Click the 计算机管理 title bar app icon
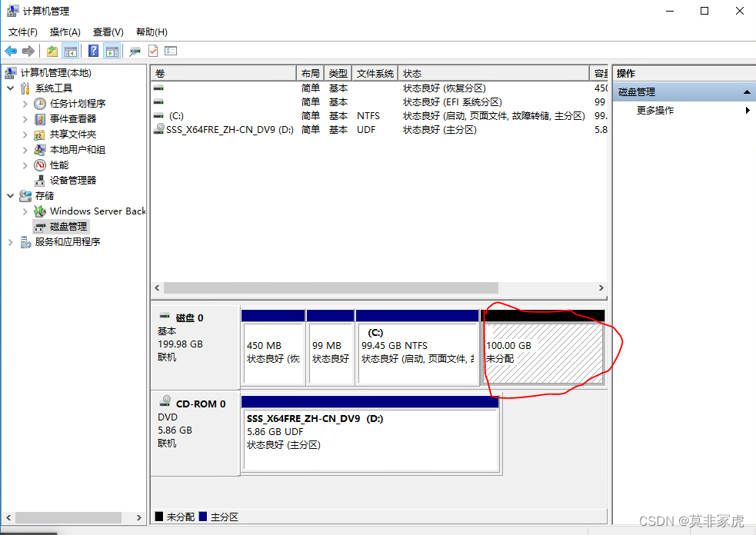756x535 pixels. pos(12,11)
